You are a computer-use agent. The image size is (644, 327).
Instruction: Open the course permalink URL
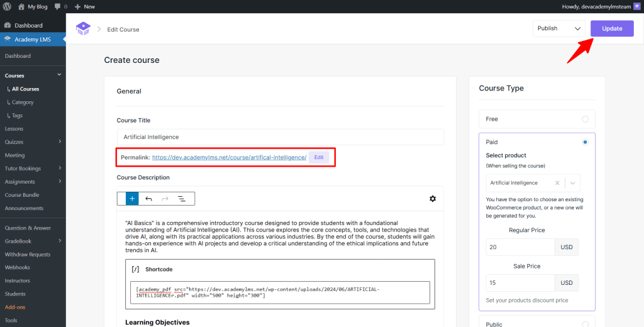point(229,157)
